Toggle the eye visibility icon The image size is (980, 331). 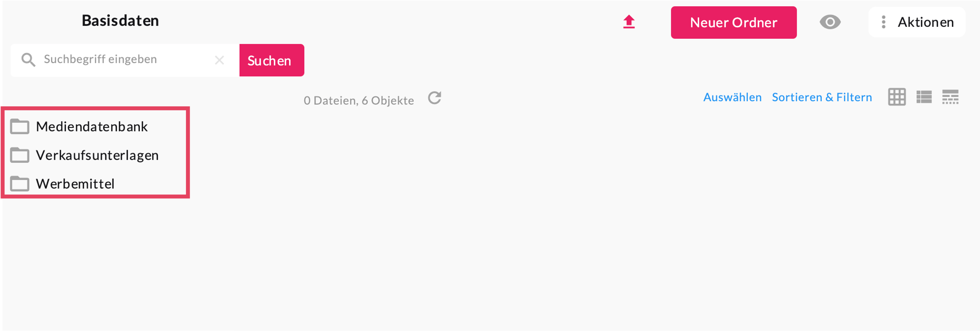tap(830, 22)
